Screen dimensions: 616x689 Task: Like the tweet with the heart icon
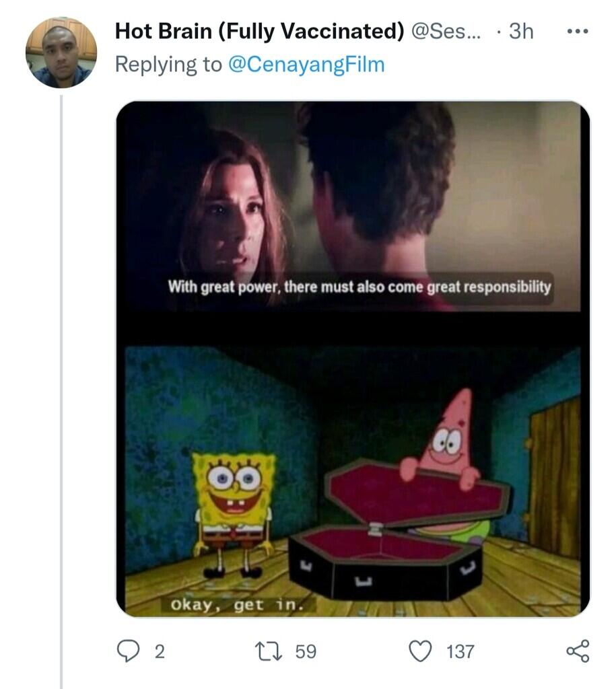click(421, 651)
